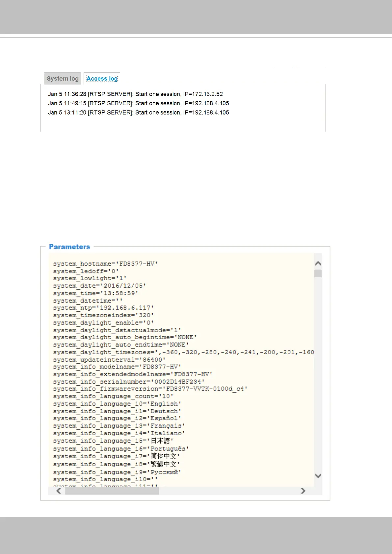Click the language_i1='Deutsch' line
The height and width of the screenshot is (554, 392).
point(117,411)
